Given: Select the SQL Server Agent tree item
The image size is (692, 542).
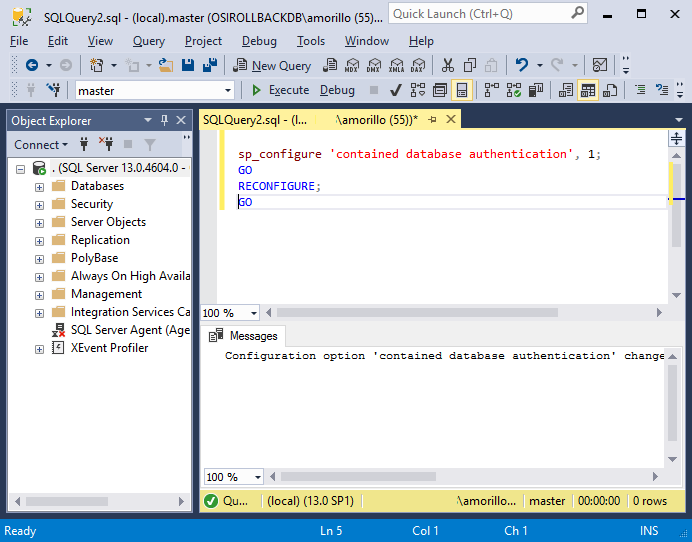Looking at the screenshot, I should (121, 330).
